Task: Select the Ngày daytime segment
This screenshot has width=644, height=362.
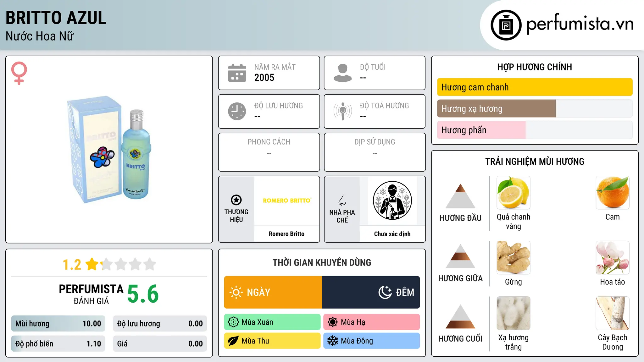Action: [x=273, y=292]
